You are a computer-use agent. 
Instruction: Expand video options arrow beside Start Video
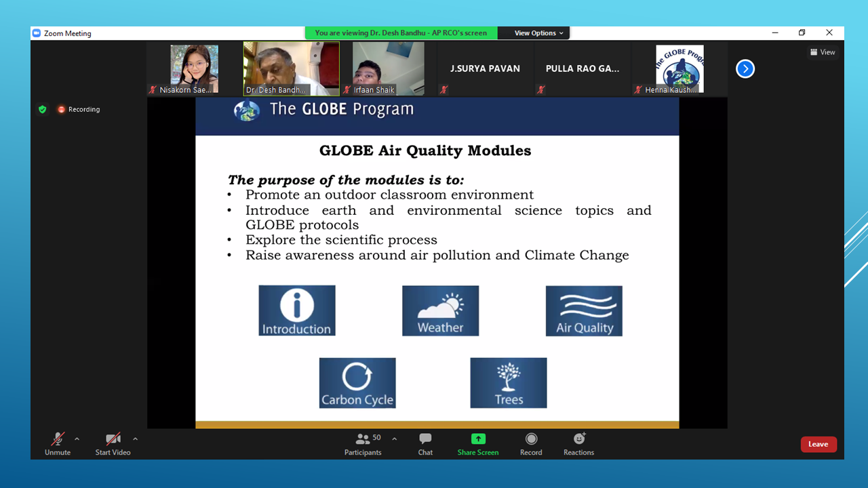click(136, 439)
